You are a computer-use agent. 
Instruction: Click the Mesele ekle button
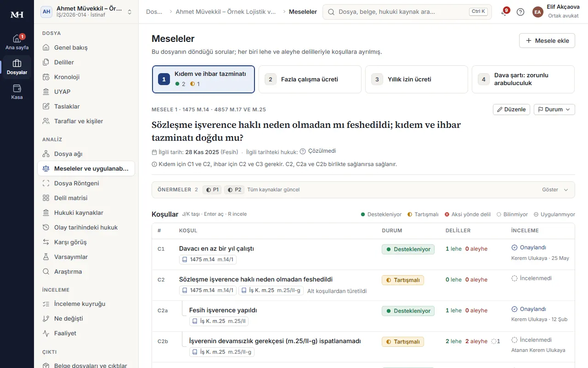tap(547, 40)
